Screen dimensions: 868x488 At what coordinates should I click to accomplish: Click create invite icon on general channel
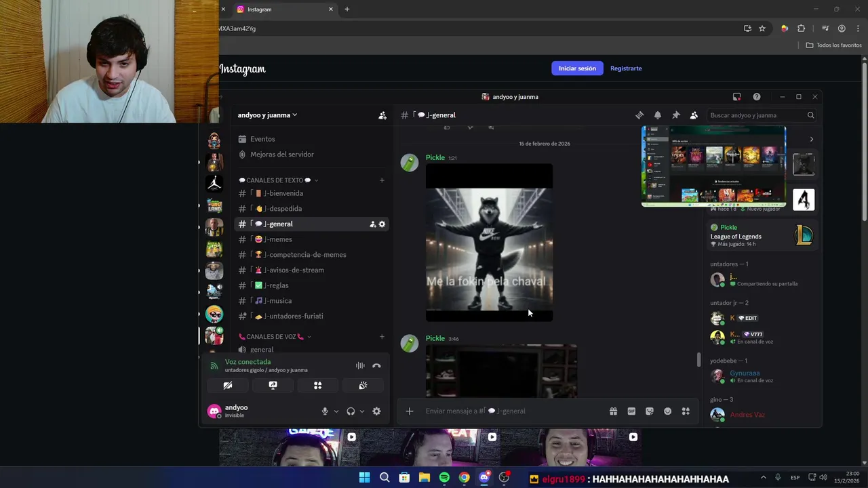point(372,224)
